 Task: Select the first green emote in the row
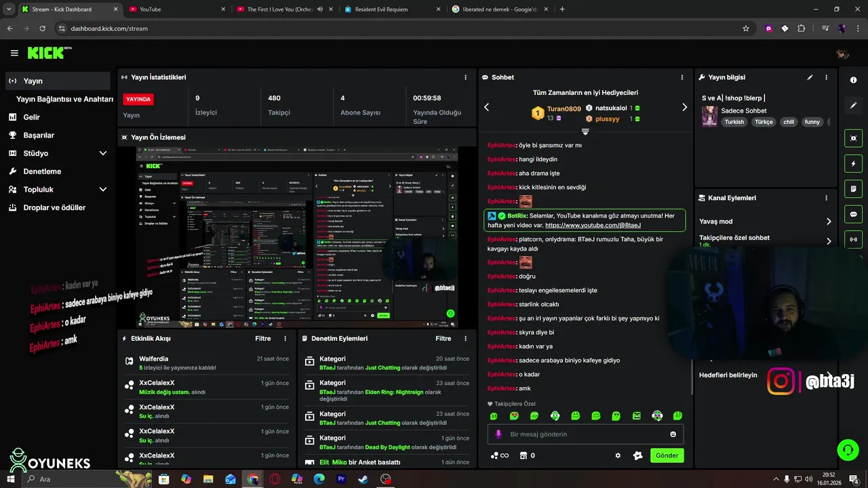pyautogui.click(x=494, y=415)
